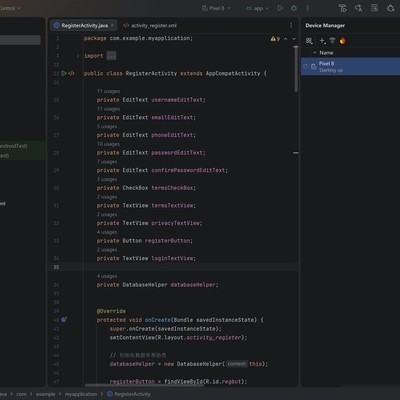The height and width of the screenshot is (400, 400).
Task: Click the class run gutter icon
Action: [x=64, y=73]
